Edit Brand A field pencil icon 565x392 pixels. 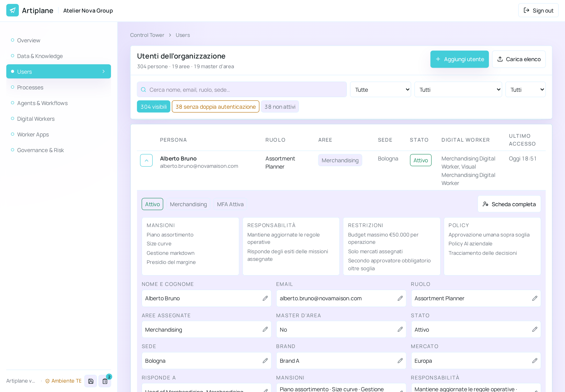(400, 361)
